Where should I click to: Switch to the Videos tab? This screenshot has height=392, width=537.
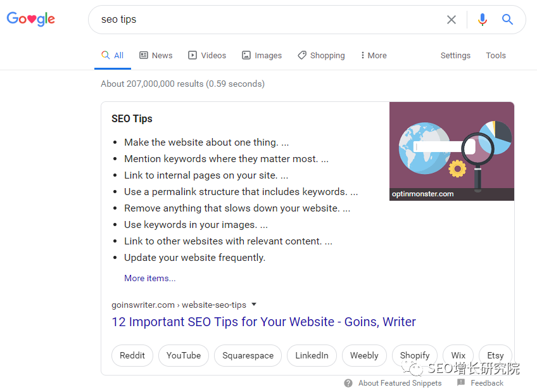(207, 56)
